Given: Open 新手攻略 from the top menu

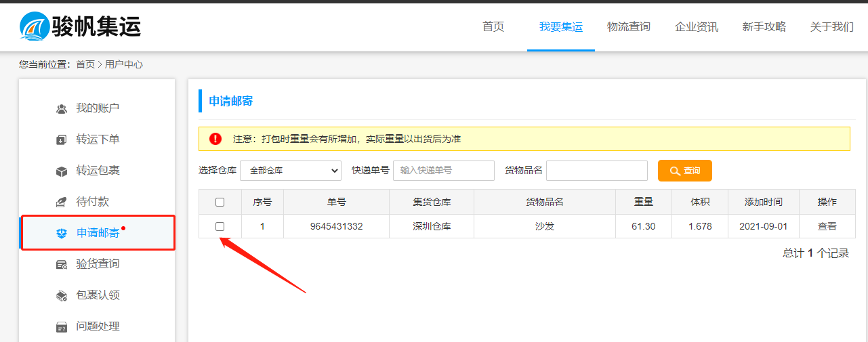Looking at the screenshot, I should (x=764, y=27).
